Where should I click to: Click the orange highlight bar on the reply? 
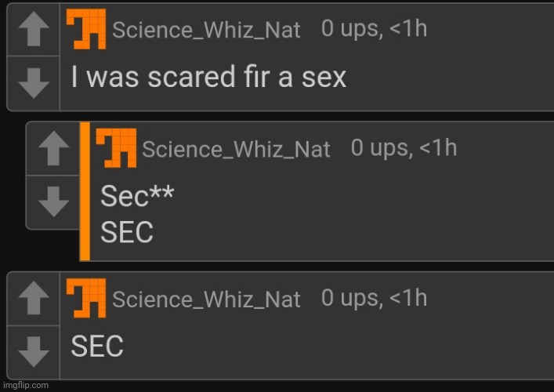tap(85, 192)
